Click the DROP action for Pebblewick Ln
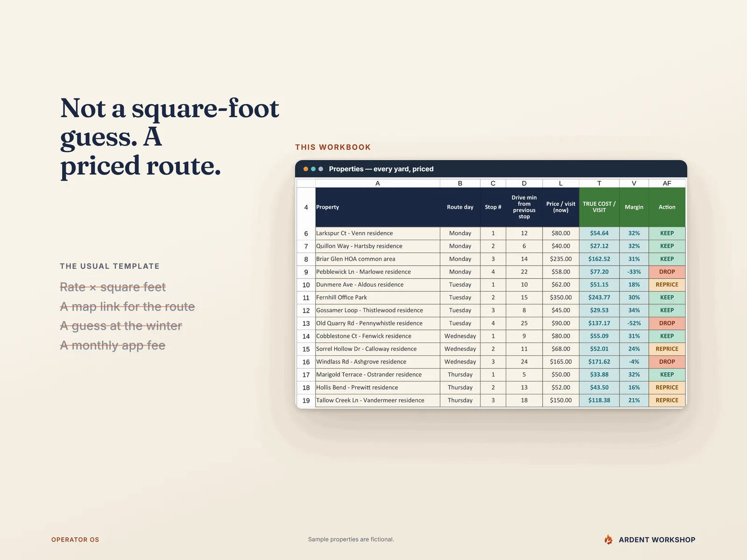This screenshot has height=560, width=747. pos(667,272)
